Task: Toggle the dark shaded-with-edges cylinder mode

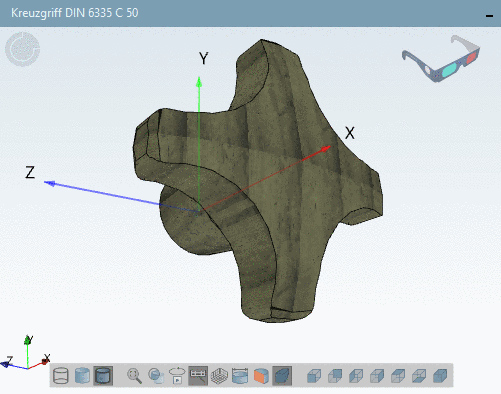Action: click(x=103, y=376)
